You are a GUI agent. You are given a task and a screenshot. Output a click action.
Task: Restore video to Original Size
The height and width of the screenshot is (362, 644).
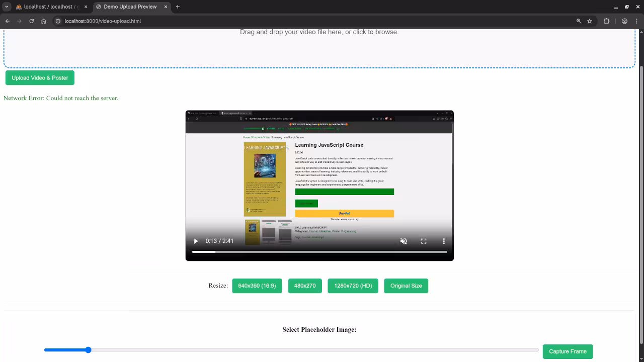click(406, 286)
